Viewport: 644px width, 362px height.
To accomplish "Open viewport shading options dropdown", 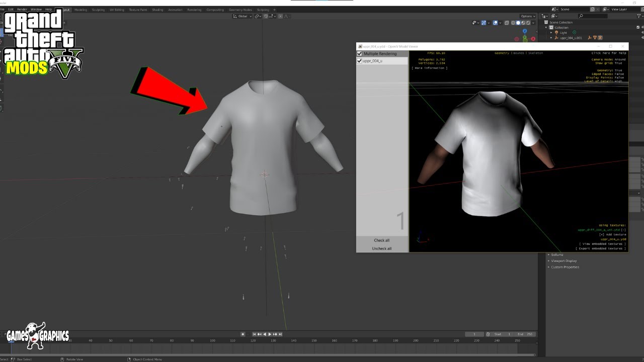I will [533, 23].
